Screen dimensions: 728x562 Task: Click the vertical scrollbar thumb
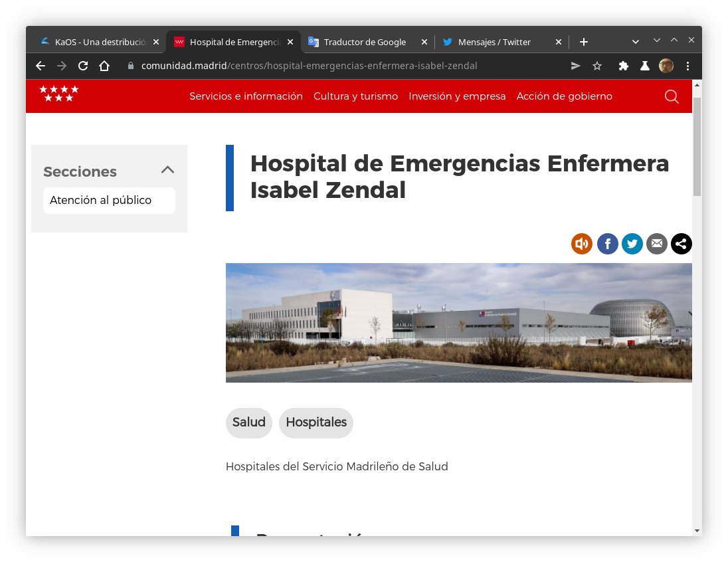[x=697, y=146]
